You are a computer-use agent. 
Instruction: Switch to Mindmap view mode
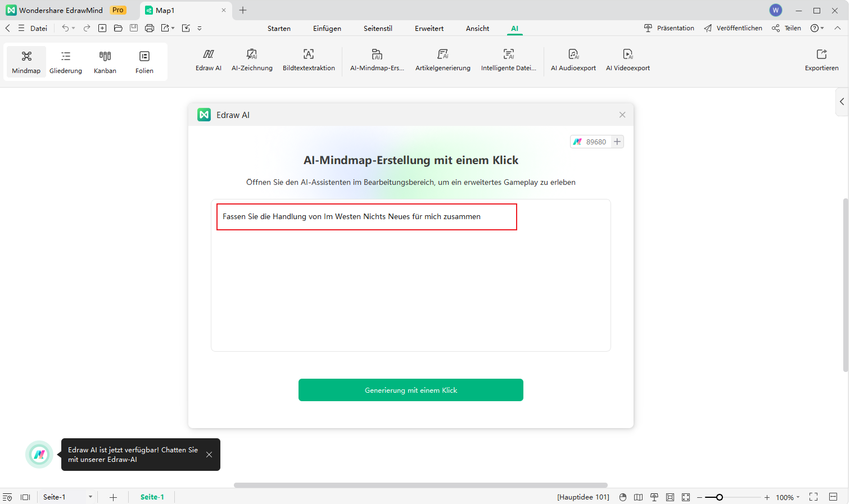coord(26,62)
